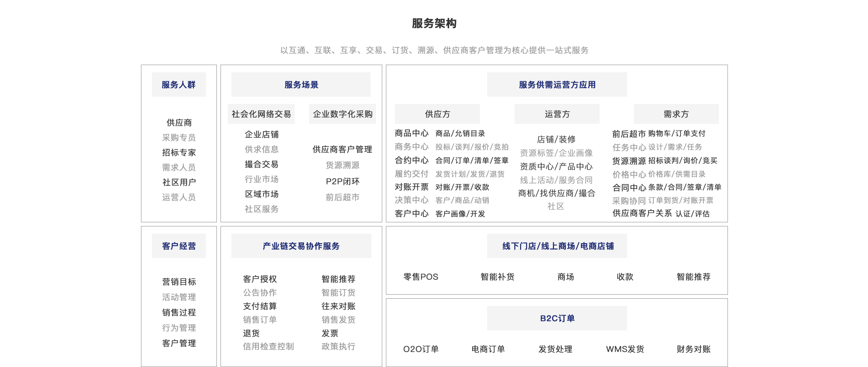The height and width of the screenshot is (367, 868).
Task: Select the 线下门店/线上商场/电商店铺 header
Action: coord(557,246)
